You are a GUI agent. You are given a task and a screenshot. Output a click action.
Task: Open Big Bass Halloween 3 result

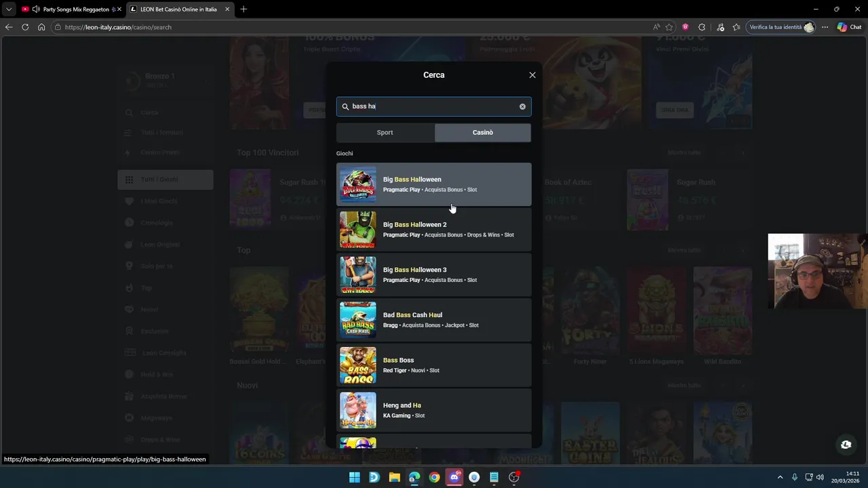coord(434,274)
